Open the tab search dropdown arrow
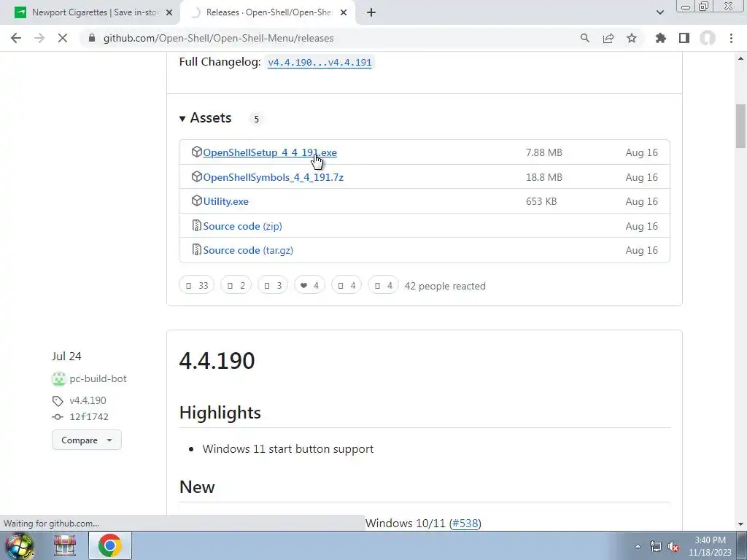The width and height of the screenshot is (747, 560). 659,13
